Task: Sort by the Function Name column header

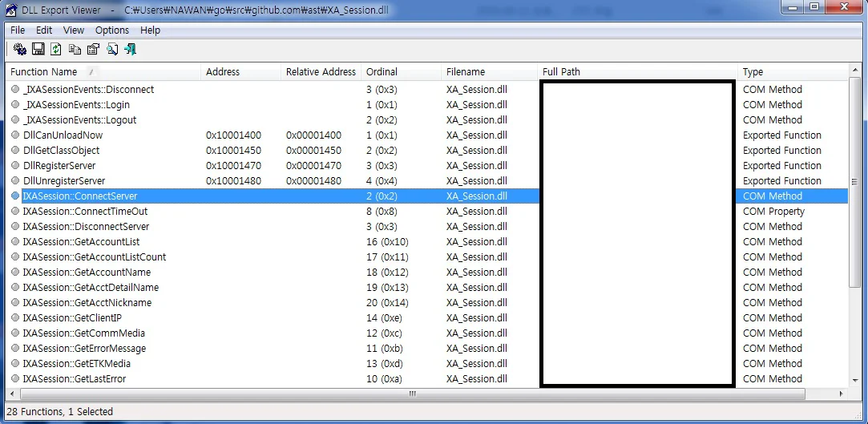Action: click(x=103, y=72)
